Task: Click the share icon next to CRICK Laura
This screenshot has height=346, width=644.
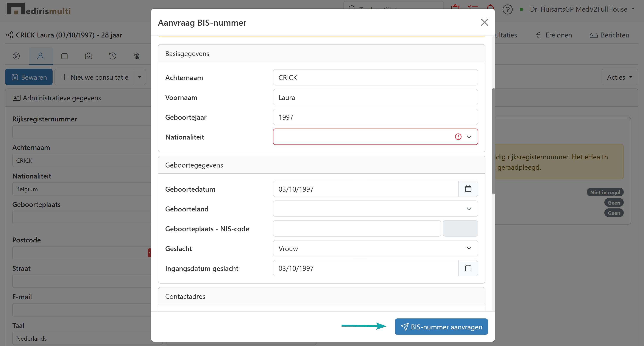Action: (x=9, y=35)
